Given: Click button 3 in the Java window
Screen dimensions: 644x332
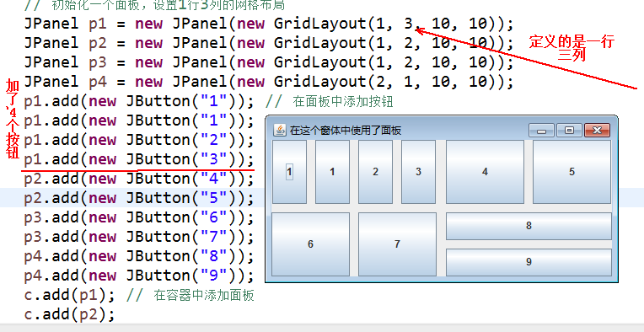Looking at the screenshot, I should [418, 172].
